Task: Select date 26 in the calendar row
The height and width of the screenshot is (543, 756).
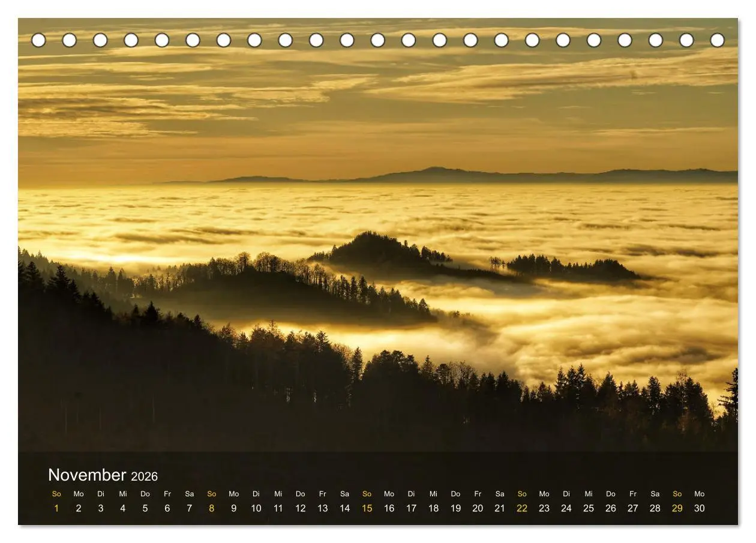Action: (x=611, y=508)
